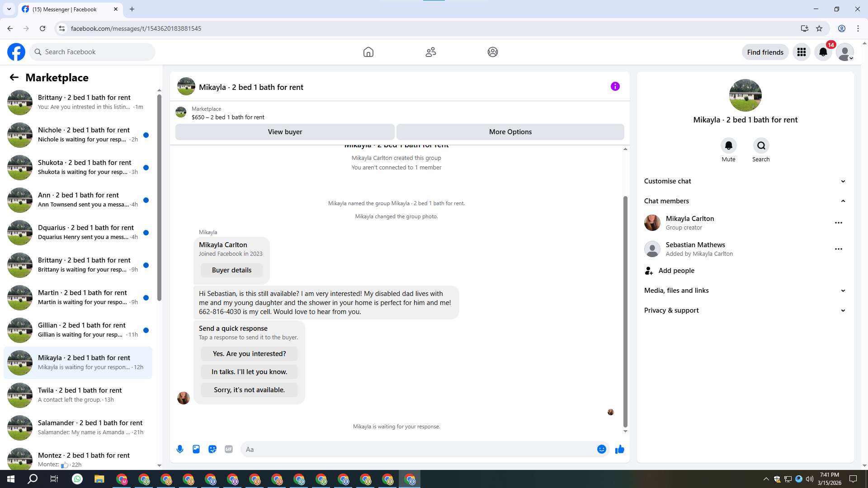Open the Windows Start menu
Viewport: 868px width, 488px height.
(x=11, y=479)
